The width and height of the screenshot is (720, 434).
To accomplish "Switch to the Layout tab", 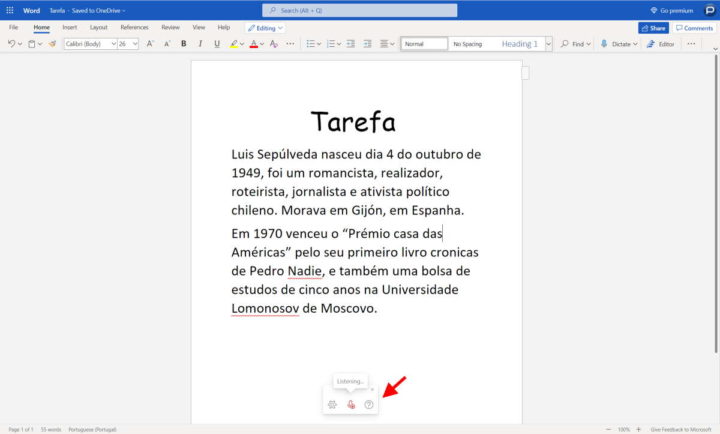I will click(x=98, y=28).
